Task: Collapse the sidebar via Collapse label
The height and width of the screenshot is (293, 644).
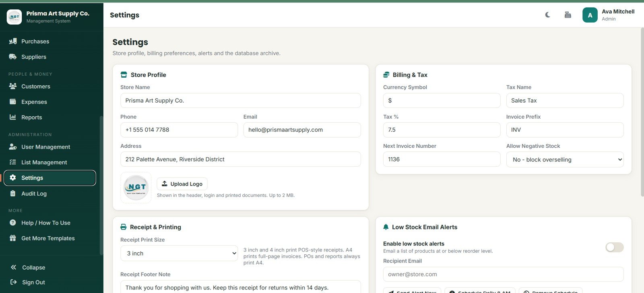Action: pos(34,267)
